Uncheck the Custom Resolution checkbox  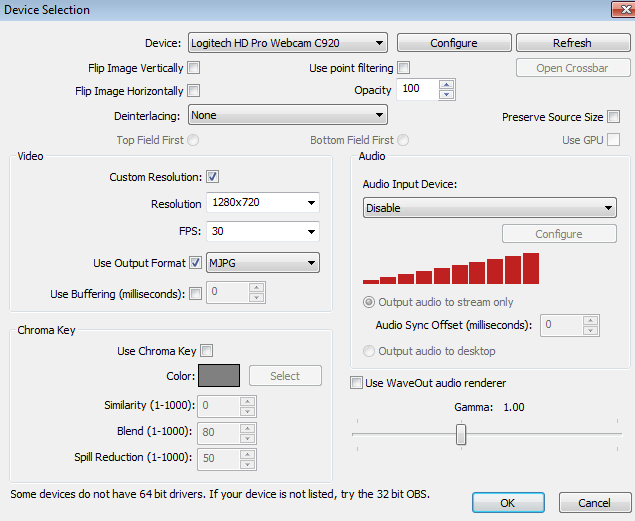pyautogui.click(x=213, y=177)
